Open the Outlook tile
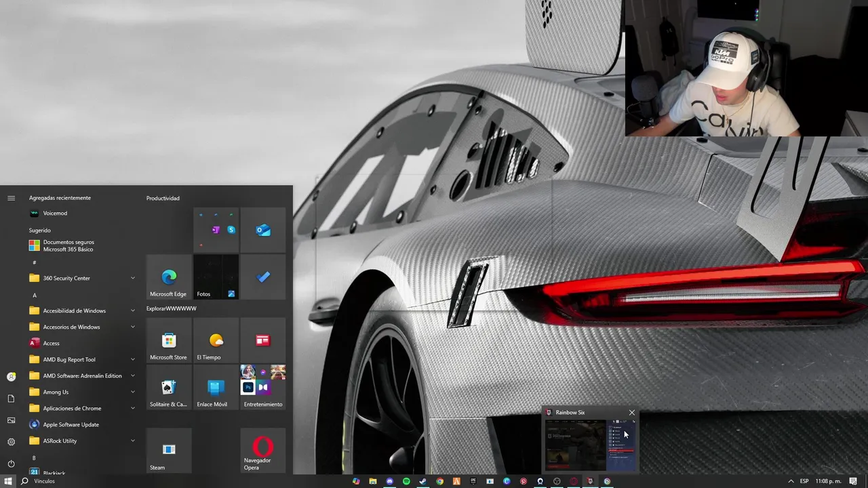 click(263, 230)
